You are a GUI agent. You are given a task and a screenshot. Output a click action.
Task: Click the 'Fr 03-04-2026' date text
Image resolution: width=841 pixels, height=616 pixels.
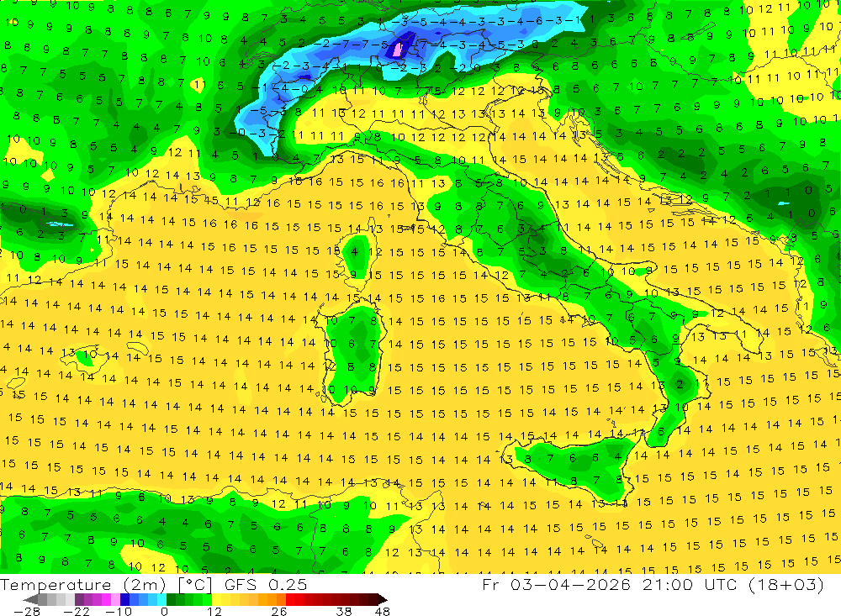(556, 584)
